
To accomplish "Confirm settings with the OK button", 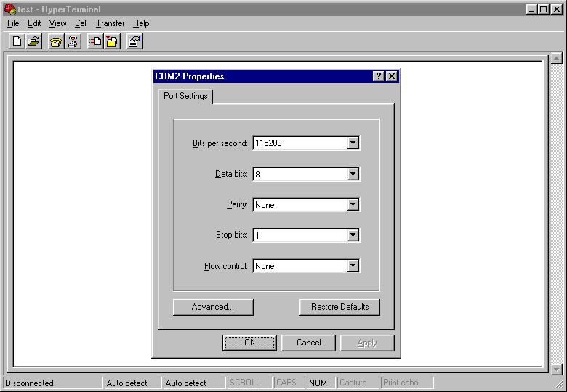I will 249,343.
